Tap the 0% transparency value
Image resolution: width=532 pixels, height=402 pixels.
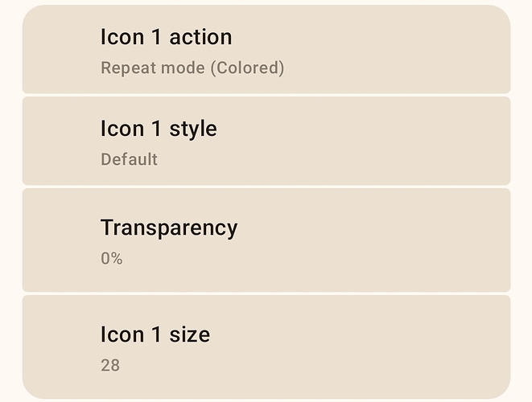(111, 259)
